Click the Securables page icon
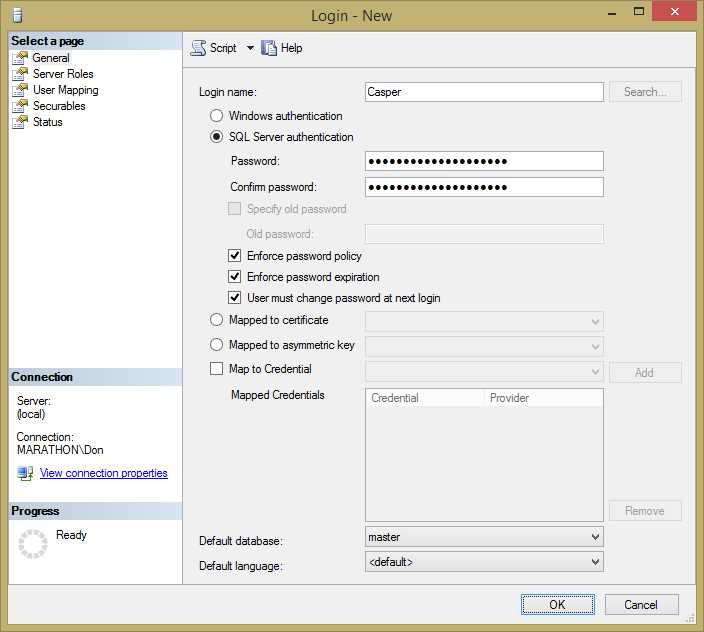 click(x=20, y=106)
